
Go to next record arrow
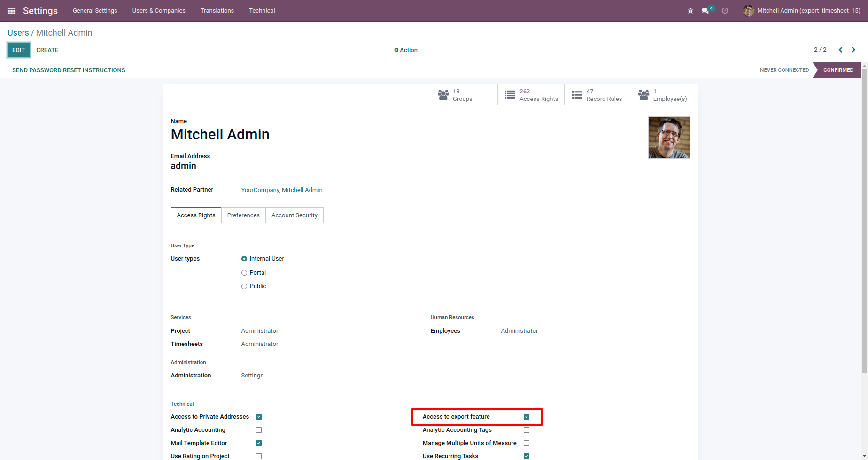click(853, 50)
